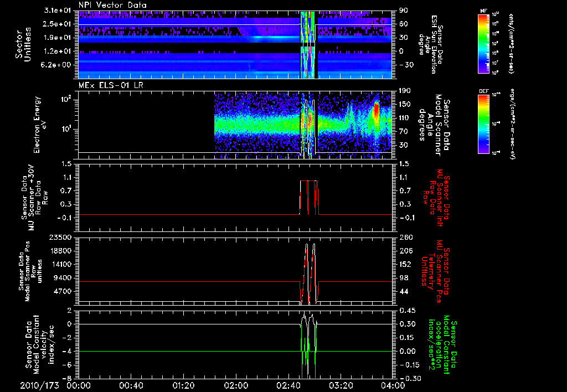This screenshot has height=392, width=567.
Task: Click the 150 scanner angle tick
Action: pyautogui.click(x=404, y=104)
